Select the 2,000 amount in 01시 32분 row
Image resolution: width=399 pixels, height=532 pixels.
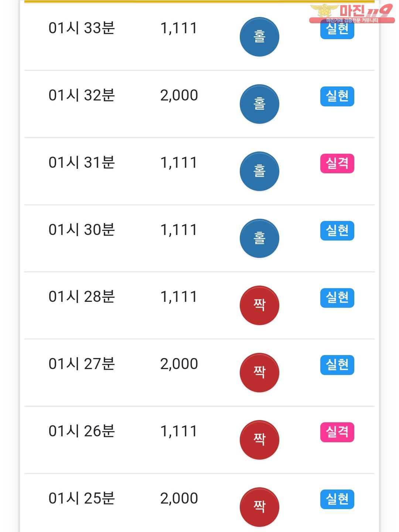click(x=179, y=95)
